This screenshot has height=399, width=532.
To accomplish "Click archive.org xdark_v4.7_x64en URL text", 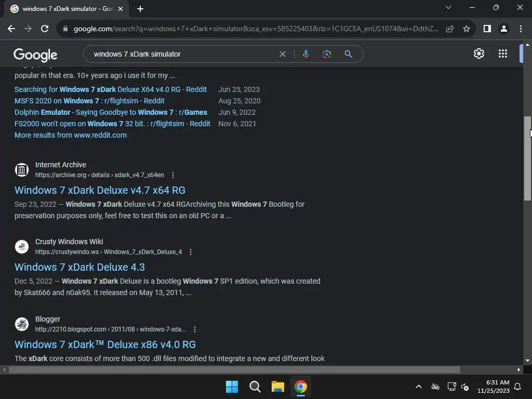I will click(x=99, y=175).
